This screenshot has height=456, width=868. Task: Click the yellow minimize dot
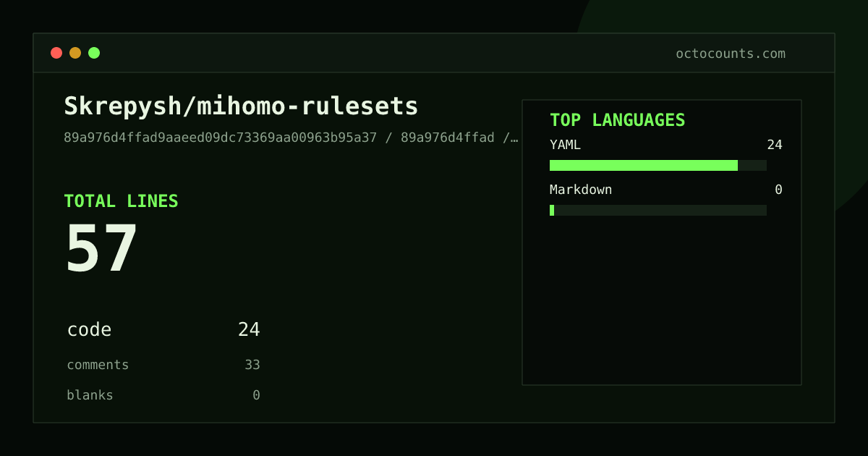[x=75, y=53]
